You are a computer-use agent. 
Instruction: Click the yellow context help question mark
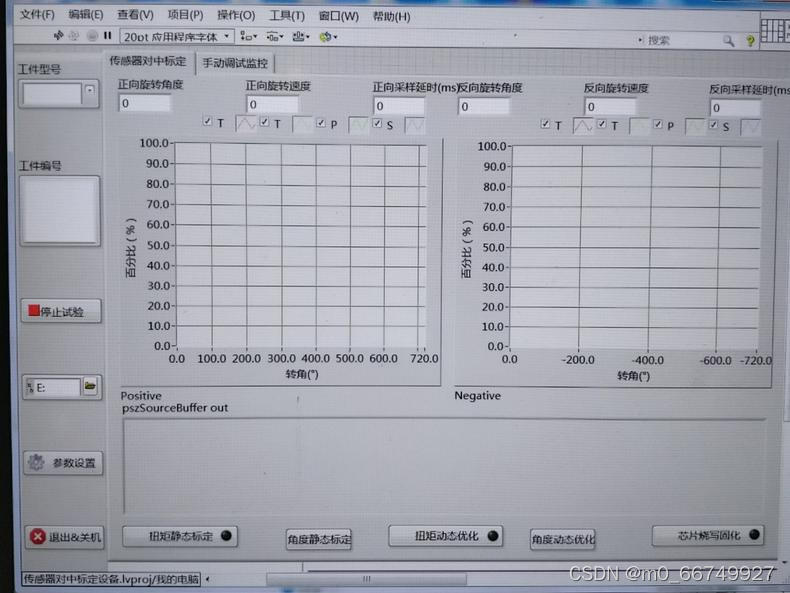750,41
